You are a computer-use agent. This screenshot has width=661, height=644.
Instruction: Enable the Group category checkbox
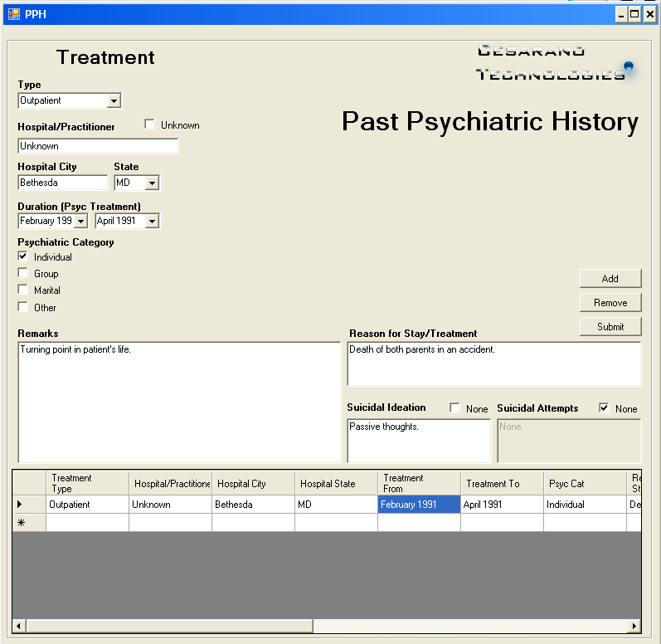pos(23,273)
